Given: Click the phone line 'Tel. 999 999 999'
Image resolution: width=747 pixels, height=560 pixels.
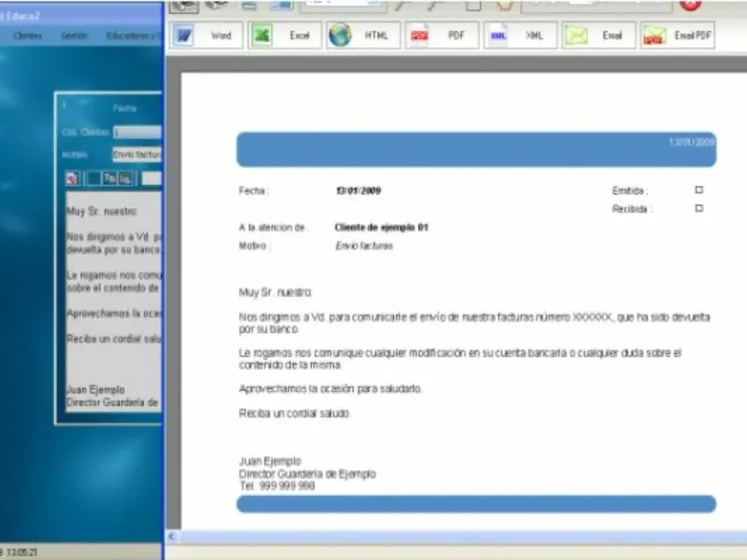Looking at the screenshot, I should coord(276,485).
